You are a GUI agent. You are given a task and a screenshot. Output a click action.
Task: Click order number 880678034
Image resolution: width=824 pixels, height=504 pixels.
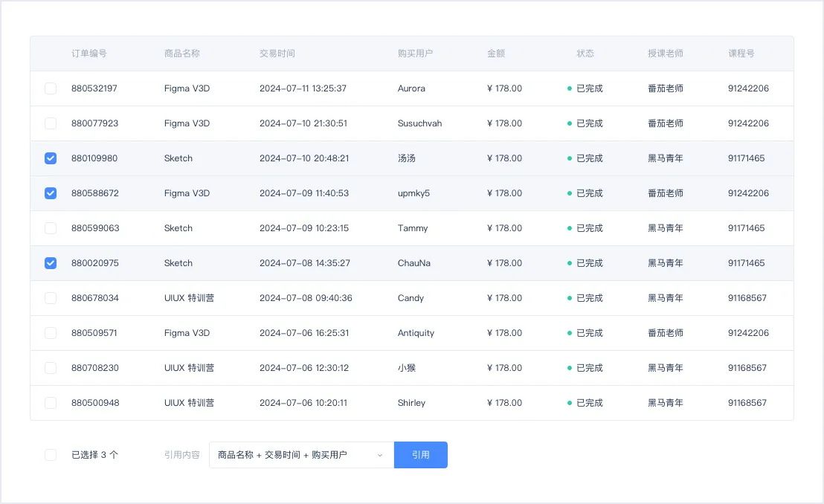(95, 298)
